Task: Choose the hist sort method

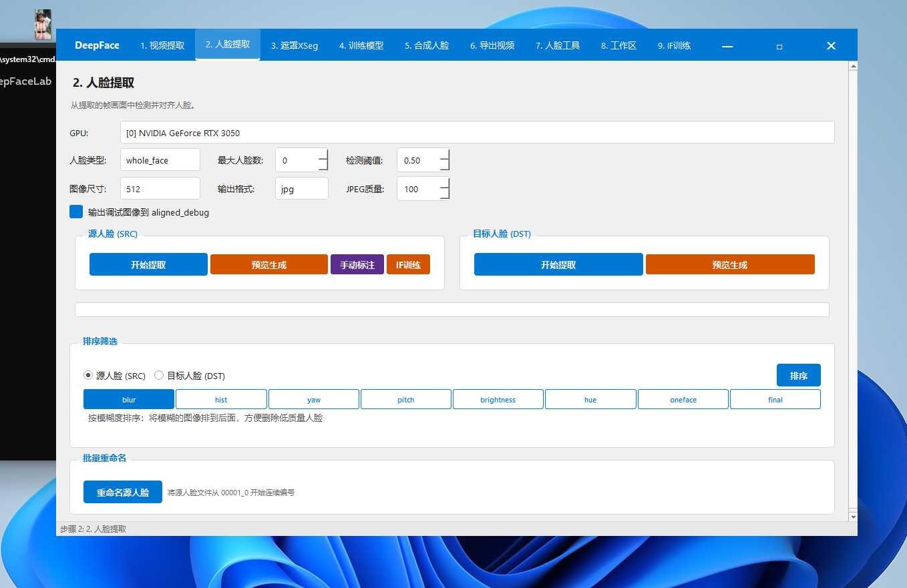Action: click(x=221, y=399)
